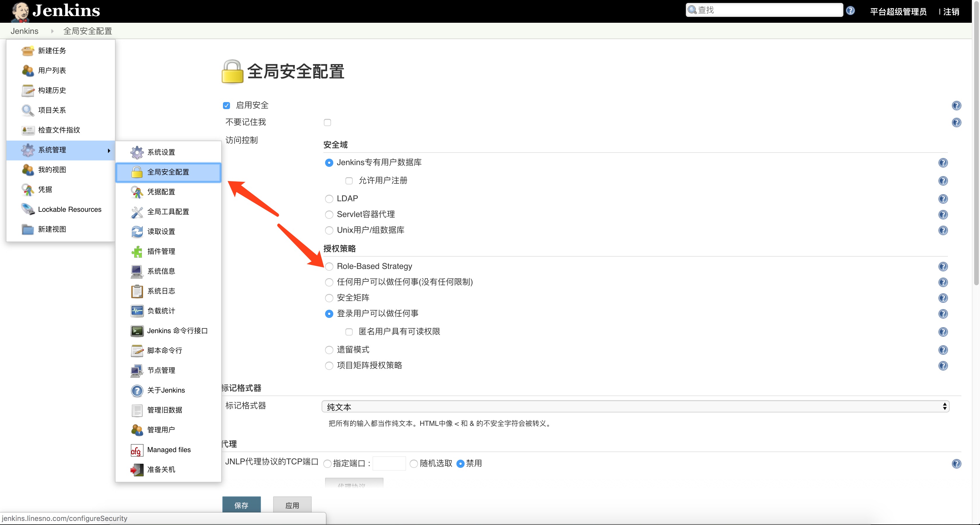Viewport: 980px width, 525px height.
Task: Click the 负载统计 load monitor icon
Action: tap(137, 311)
